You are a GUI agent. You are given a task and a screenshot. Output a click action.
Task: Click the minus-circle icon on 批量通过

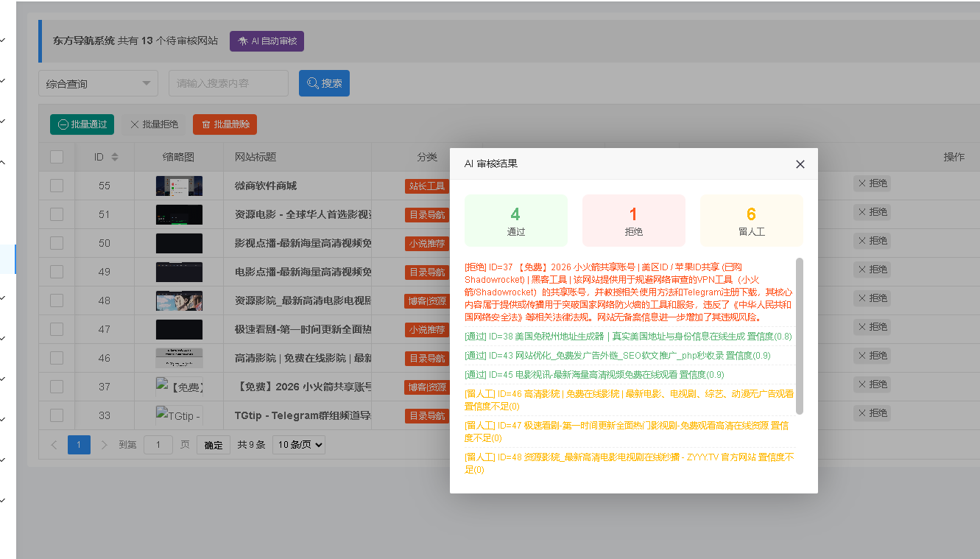63,124
